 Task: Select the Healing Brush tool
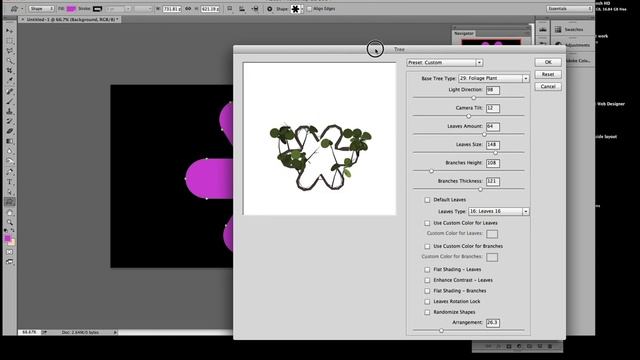point(9,91)
